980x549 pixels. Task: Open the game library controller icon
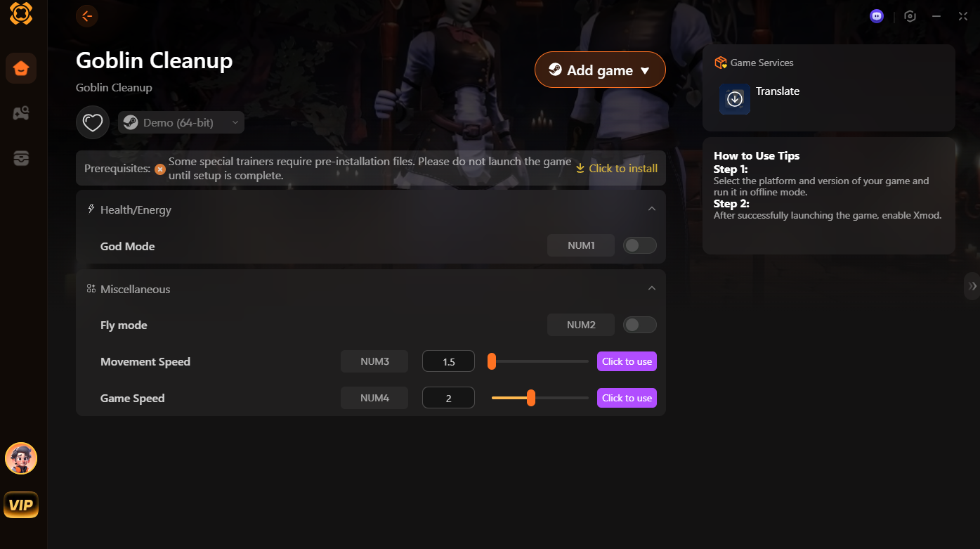[x=21, y=113]
